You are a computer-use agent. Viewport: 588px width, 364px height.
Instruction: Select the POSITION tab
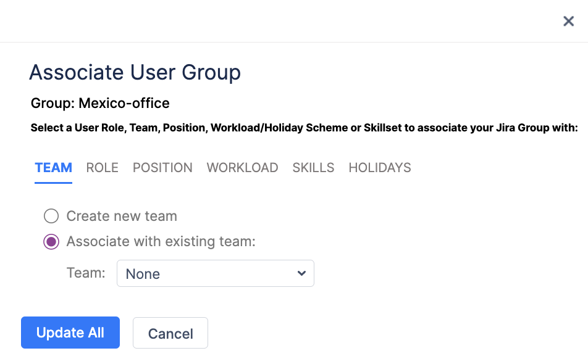click(162, 168)
